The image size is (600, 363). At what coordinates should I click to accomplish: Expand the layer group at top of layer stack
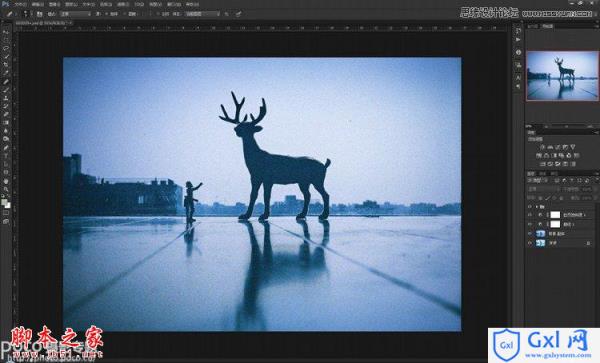coord(536,207)
